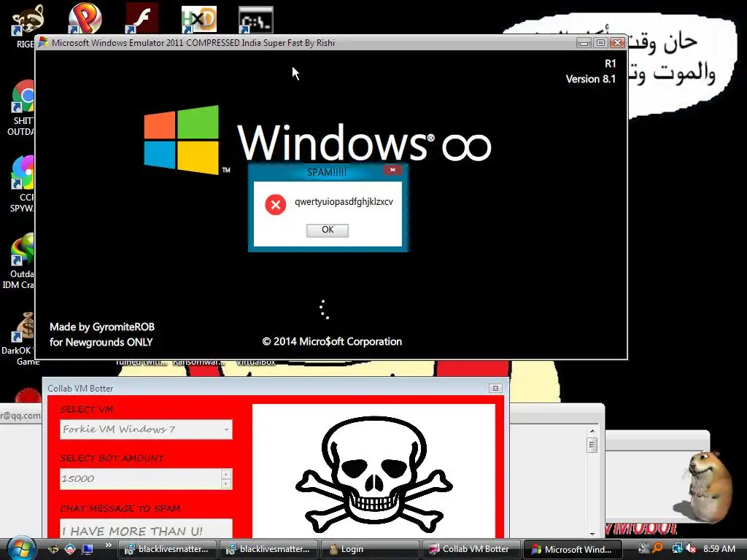This screenshot has width=747, height=560.
Task: Open the Outdated IDM Crack desktop shortcut
Action: pos(23,249)
